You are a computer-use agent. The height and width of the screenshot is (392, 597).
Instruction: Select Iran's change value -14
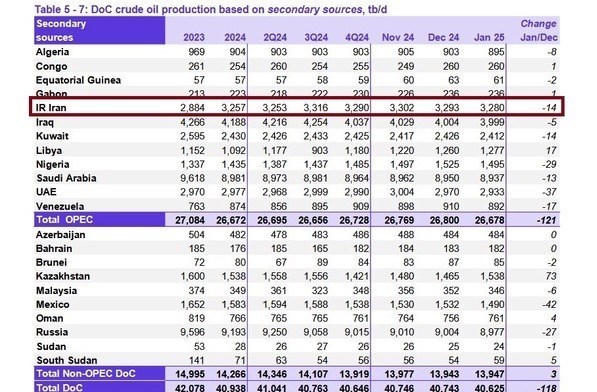coord(549,108)
